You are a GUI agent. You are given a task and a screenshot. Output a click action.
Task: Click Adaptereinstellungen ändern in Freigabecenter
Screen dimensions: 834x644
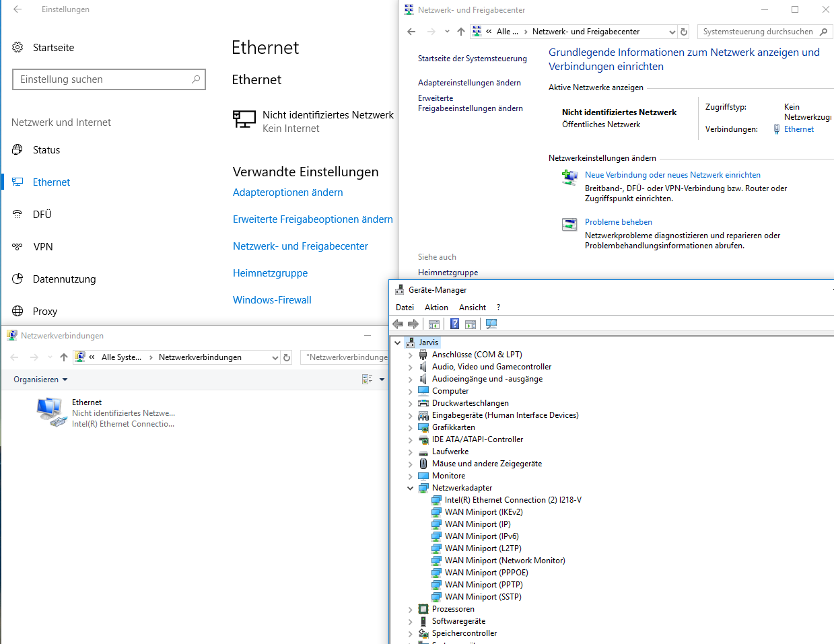(x=469, y=83)
